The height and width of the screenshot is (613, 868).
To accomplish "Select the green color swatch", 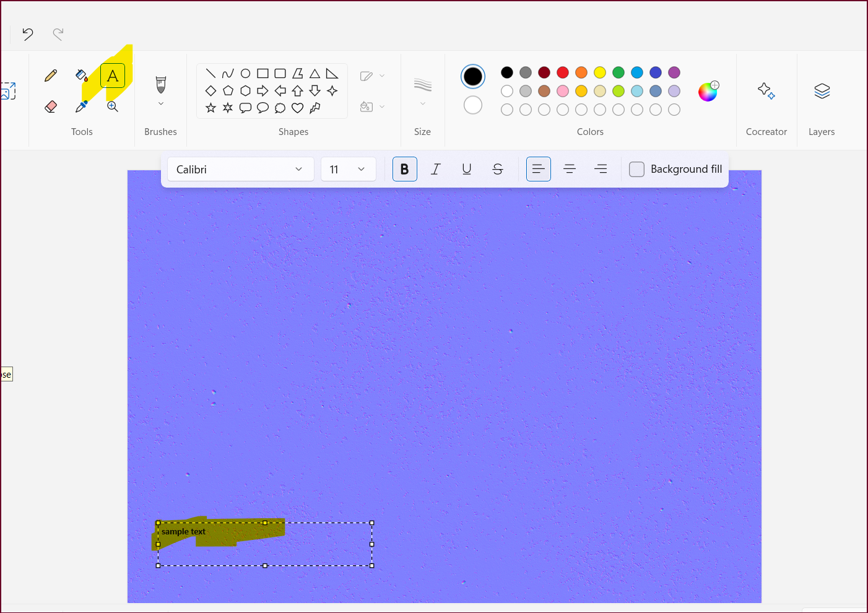I will pyautogui.click(x=618, y=72).
